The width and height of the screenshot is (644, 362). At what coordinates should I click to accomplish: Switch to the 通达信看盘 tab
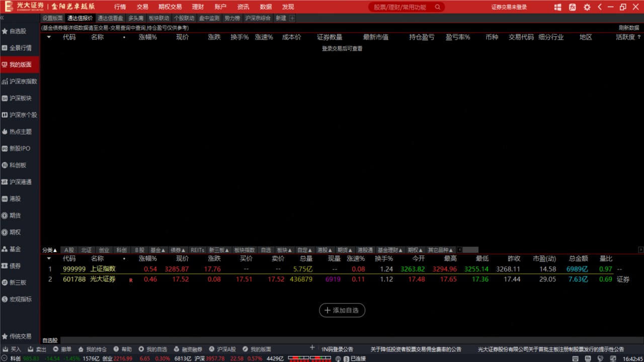(x=110, y=18)
